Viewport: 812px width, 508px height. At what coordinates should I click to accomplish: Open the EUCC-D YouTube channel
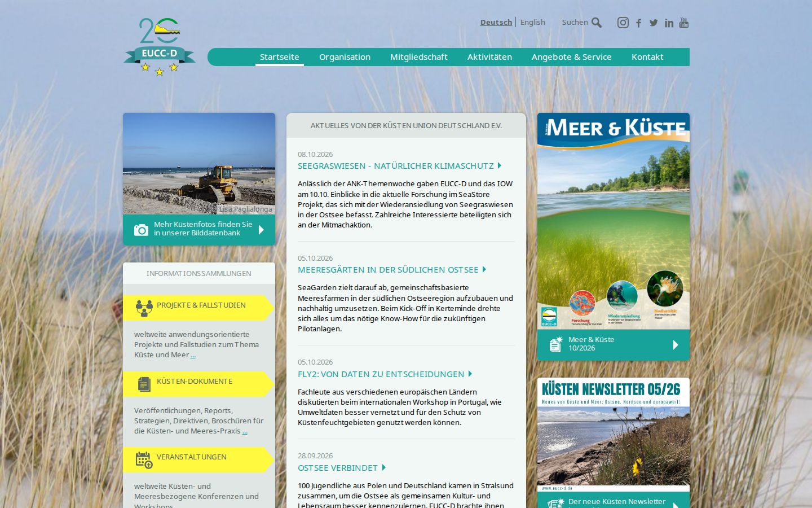tap(684, 23)
